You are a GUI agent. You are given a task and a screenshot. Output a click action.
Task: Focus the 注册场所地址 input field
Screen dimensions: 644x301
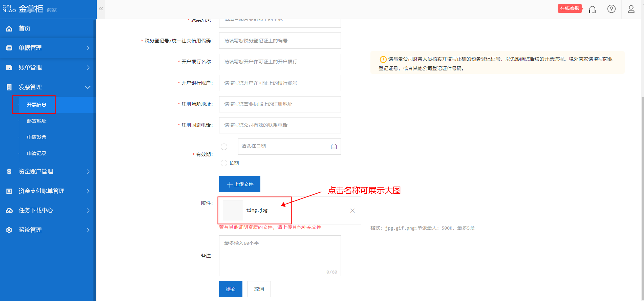click(x=280, y=104)
